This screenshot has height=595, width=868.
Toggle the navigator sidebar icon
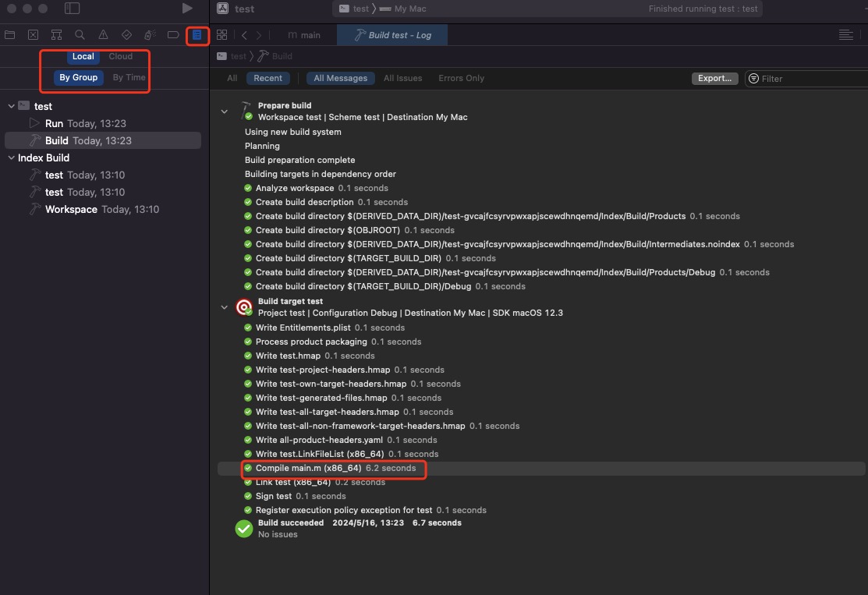coord(72,9)
